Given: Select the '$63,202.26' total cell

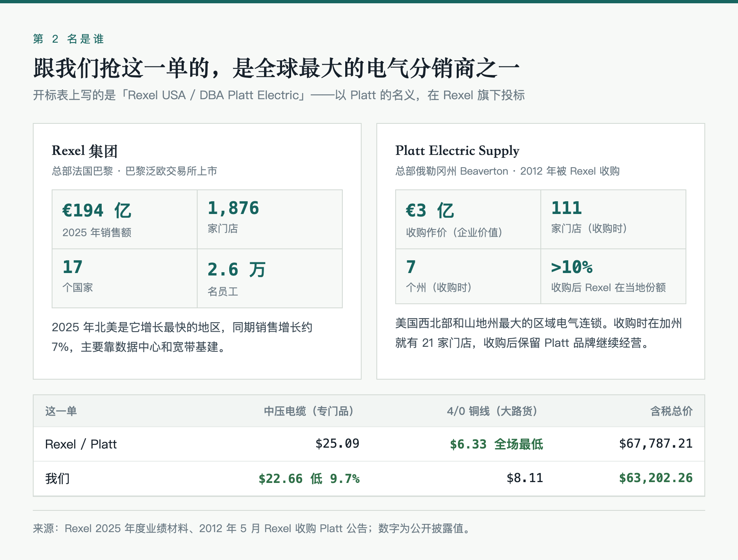Looking at the screenshot, I should (x=656, y=478).
